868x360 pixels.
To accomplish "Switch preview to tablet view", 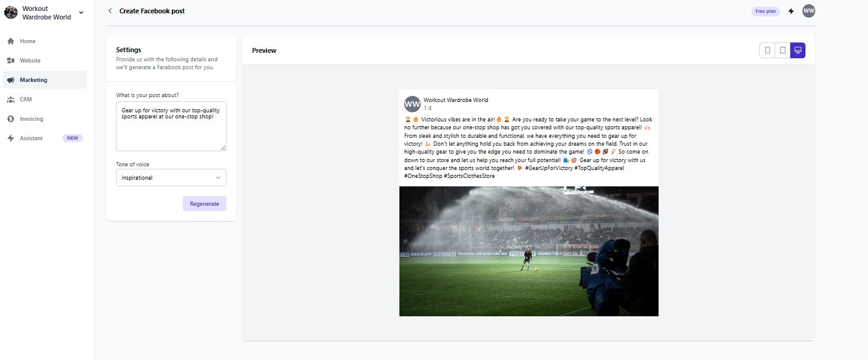I will [x=783, y=50].
